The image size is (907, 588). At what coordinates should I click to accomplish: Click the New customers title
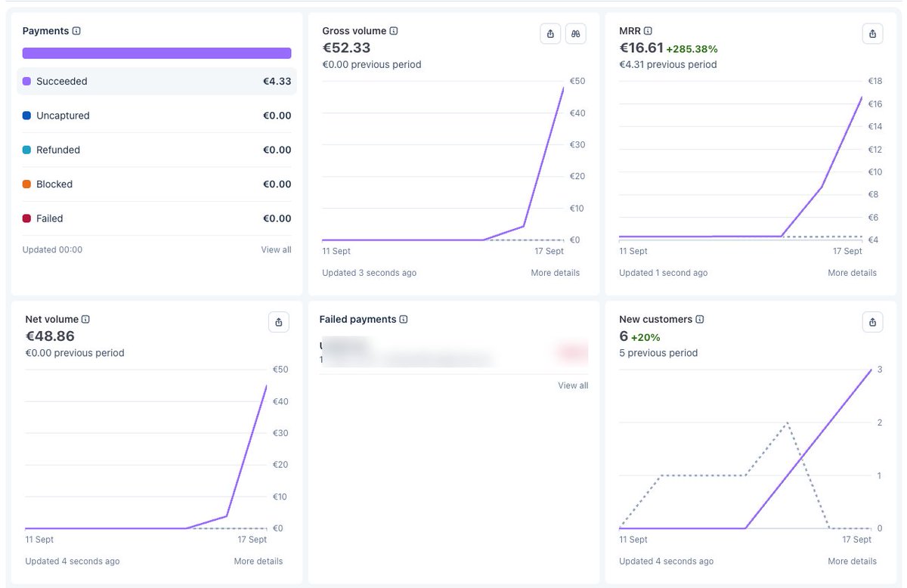(656, 320)
